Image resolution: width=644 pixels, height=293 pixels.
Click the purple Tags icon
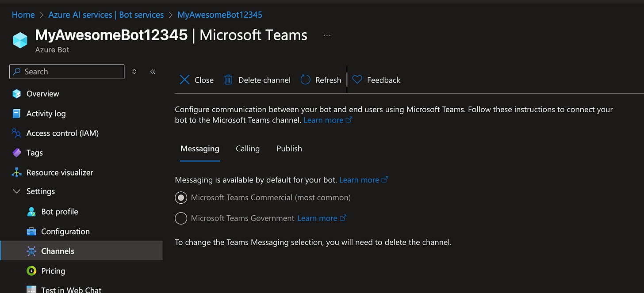17,153
